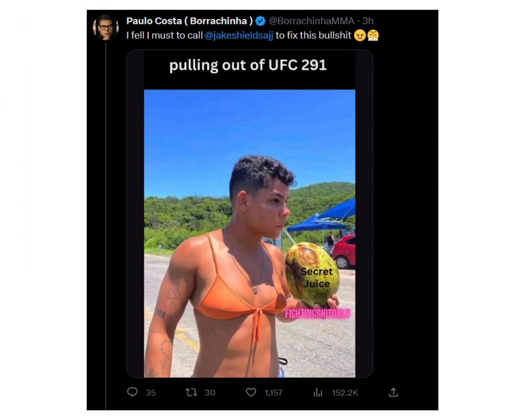525x420 pixels.
Task: Click the steaming face emoji in tweet
Action: pos(373,36)
